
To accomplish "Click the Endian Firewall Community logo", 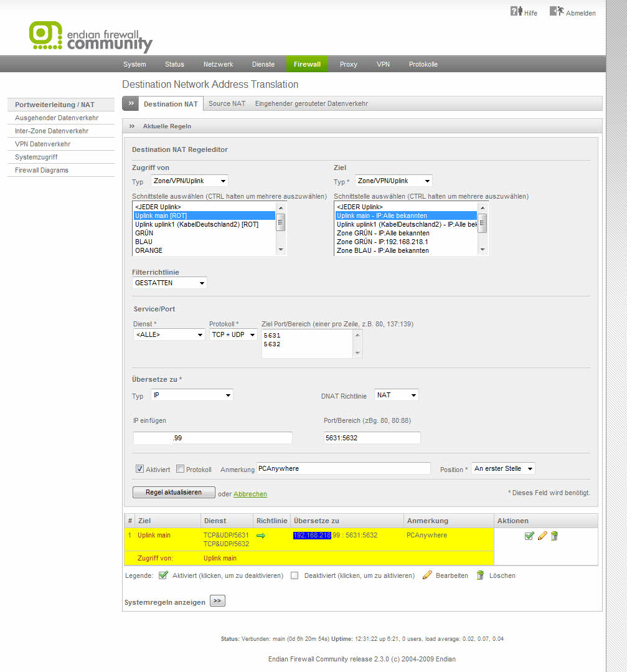I will coord(91,37).
